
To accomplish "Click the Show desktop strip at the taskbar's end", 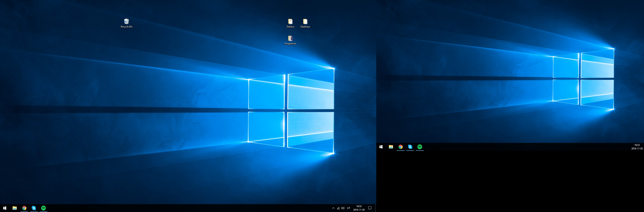I will coord(376,208).
